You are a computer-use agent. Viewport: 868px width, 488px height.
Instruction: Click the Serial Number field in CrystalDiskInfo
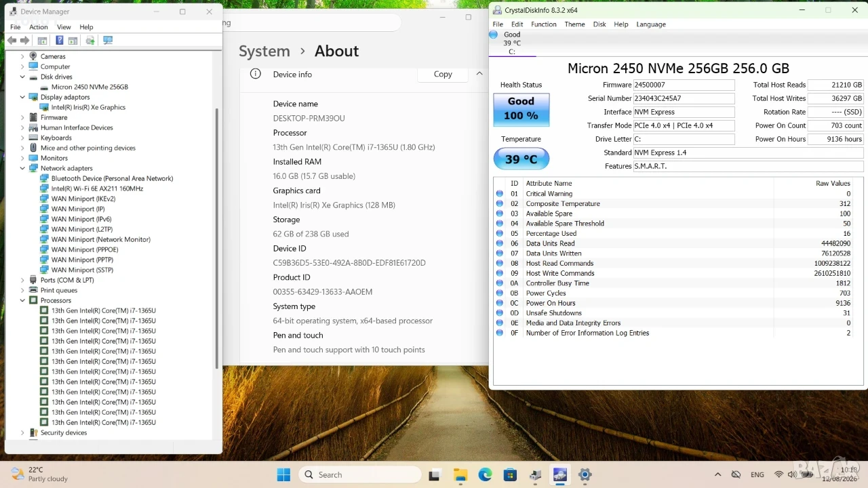tap(684, 99)
